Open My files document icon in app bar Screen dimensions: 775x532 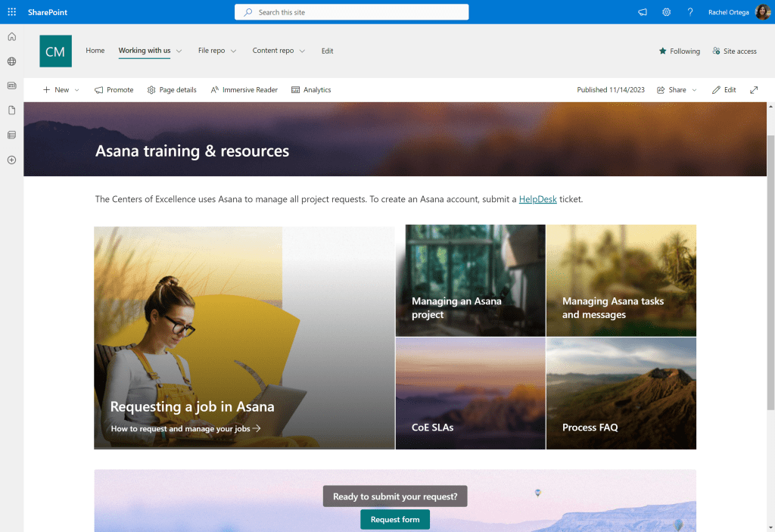point(11,110)
